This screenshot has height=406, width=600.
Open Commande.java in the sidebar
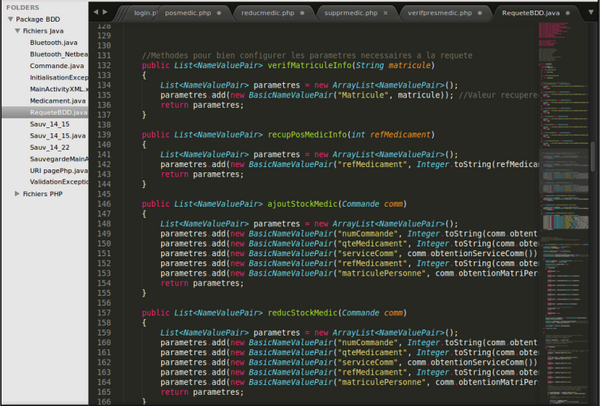click(x=55, y=66)
